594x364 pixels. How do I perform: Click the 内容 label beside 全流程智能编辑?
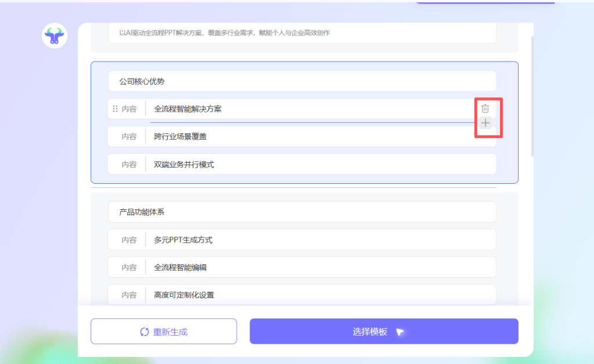129,268
